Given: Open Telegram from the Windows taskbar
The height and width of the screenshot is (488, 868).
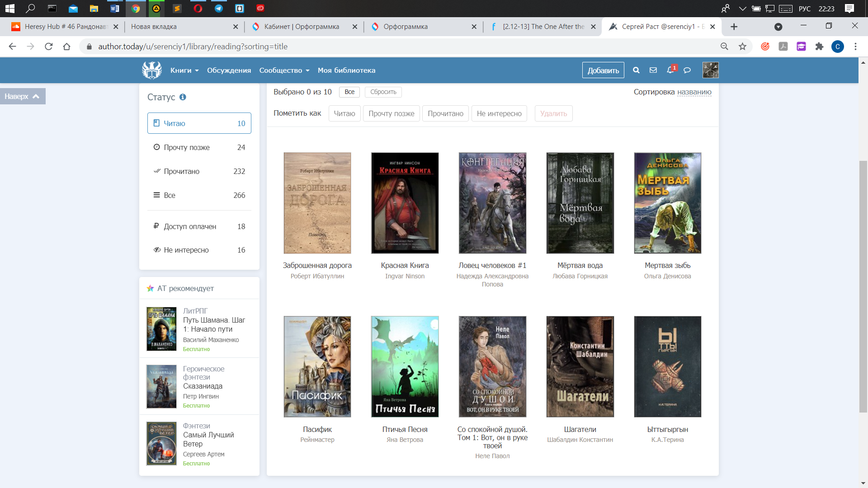Looking at the screenshot, I should (x=219, y=8).
